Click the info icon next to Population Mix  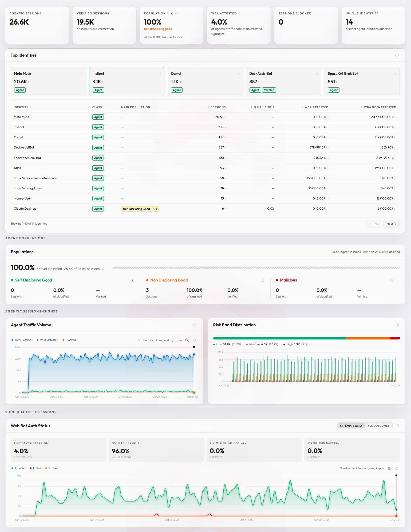point(177,13)
